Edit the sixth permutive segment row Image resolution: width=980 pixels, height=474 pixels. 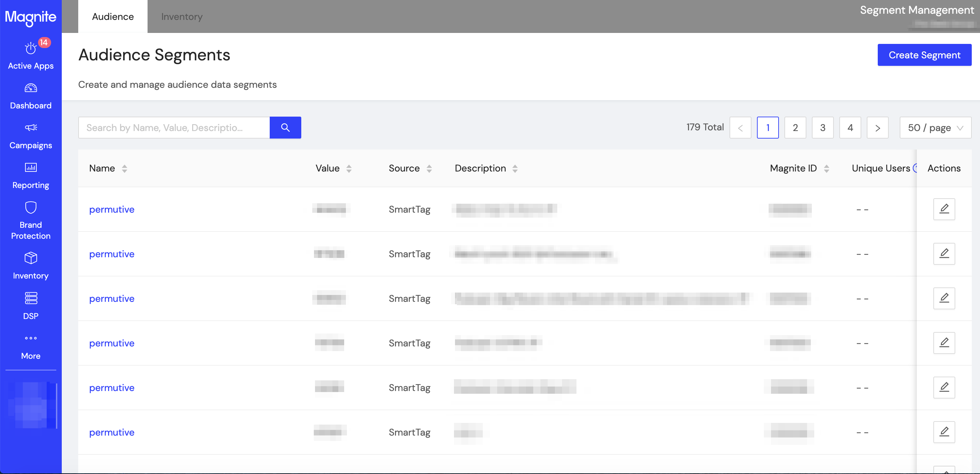click(x=944, y=432)
